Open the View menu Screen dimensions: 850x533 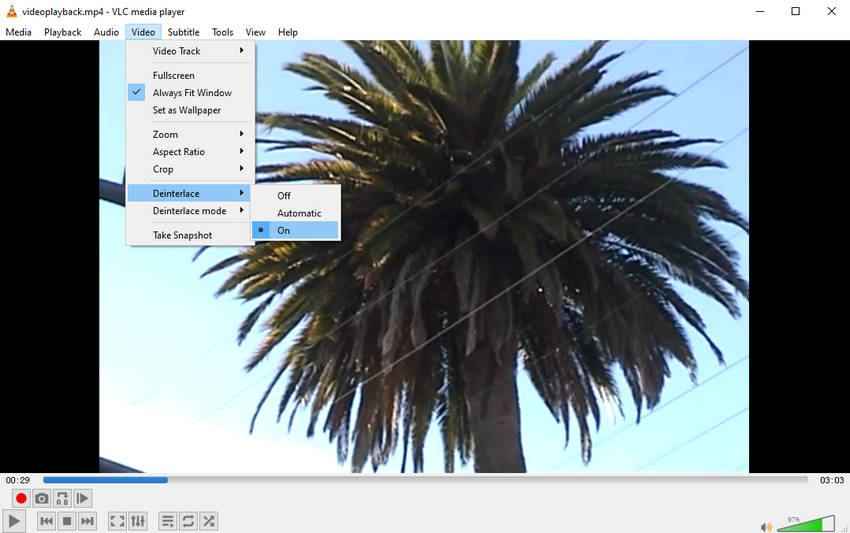pyautogui.click(x=255, y=32)
